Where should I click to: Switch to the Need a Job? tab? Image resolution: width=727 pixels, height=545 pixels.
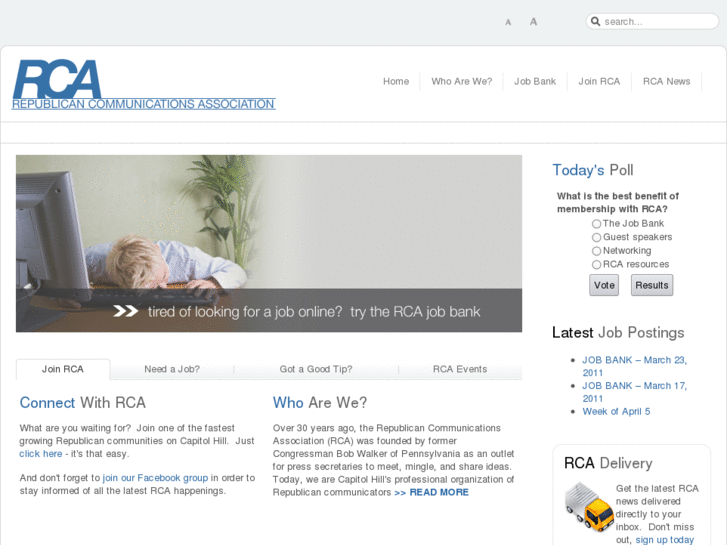pos(172,369)
